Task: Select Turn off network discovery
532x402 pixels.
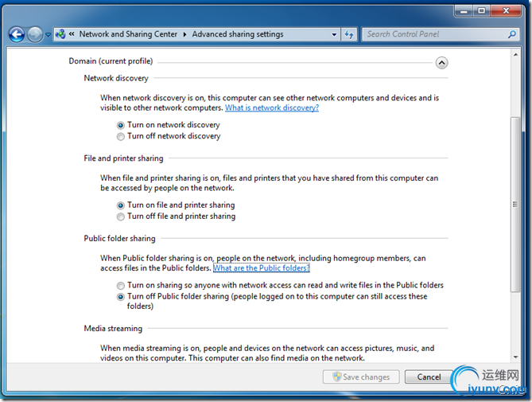Action: (x=169, y=136)
